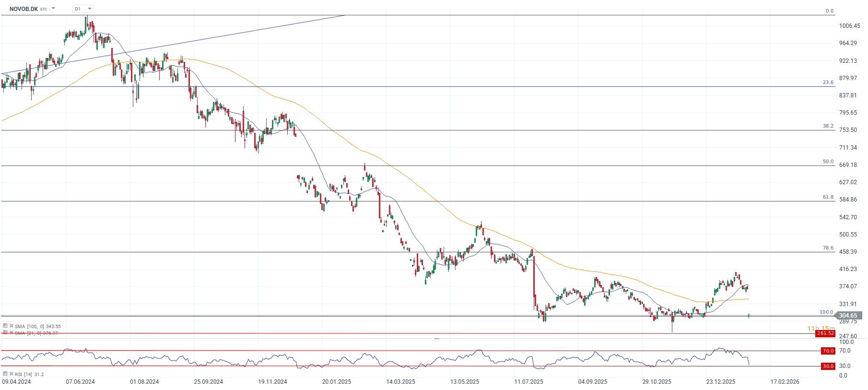Screen dimensions: 868x390
Task: Grab the pane resize handle above RSI
Action: click(437, 339)
